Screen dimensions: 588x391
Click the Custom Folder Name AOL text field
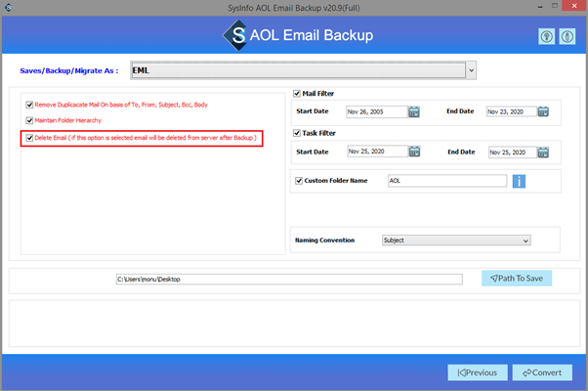[x=447, y=181]
